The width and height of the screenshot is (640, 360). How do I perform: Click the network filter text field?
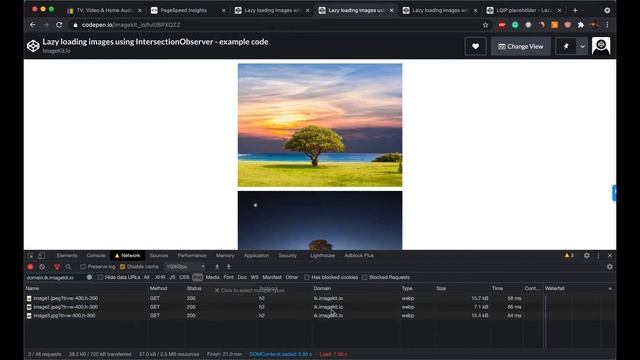pos(55,277)
